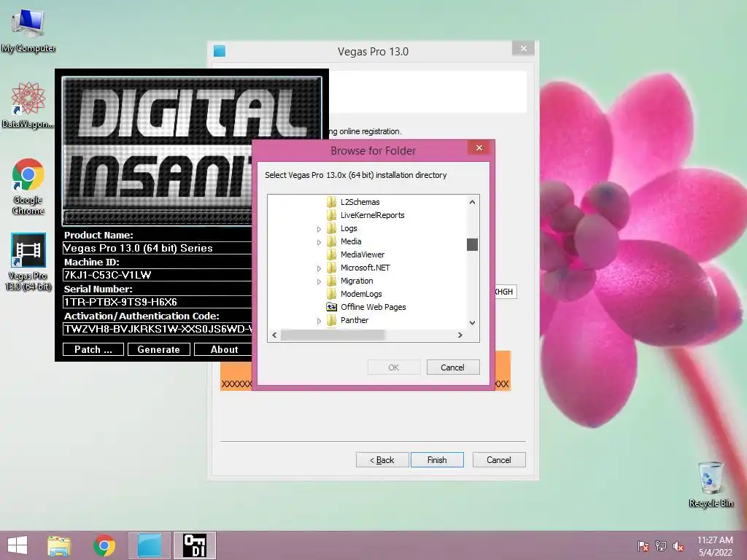The width and height of the screenshot is (747, 560).
Task: Click Cancel in Browse for Folder
Action: tap(452, 367)
